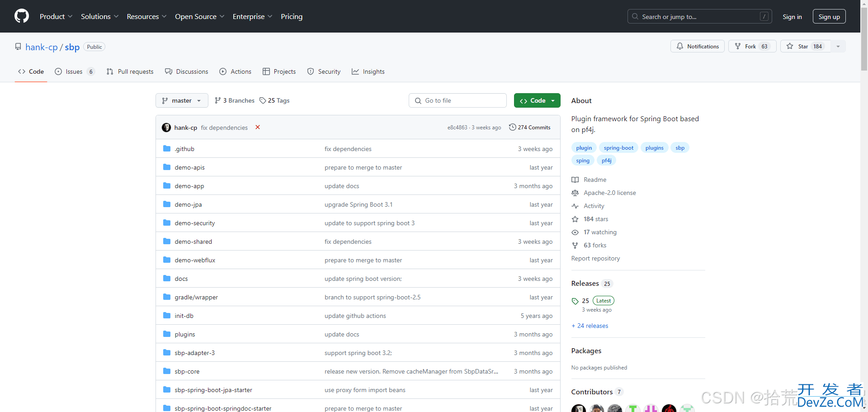Expand the Resources menu
The image size is (868, 412).
(147, 16)
